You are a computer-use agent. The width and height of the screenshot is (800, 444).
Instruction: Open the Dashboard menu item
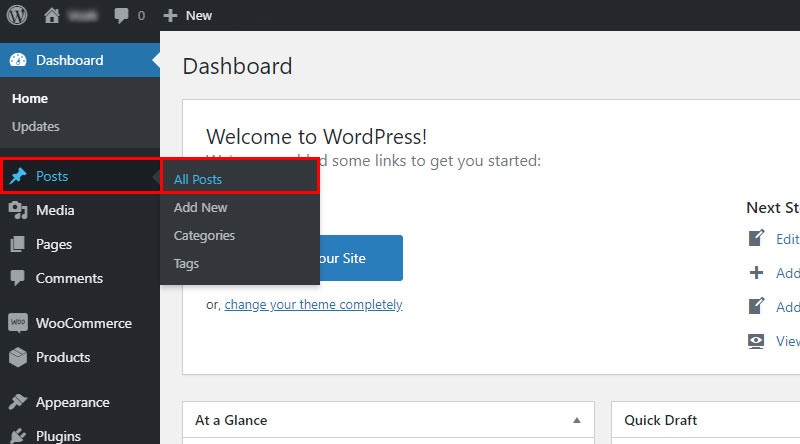pyautogui.click(x=80, y=60)
